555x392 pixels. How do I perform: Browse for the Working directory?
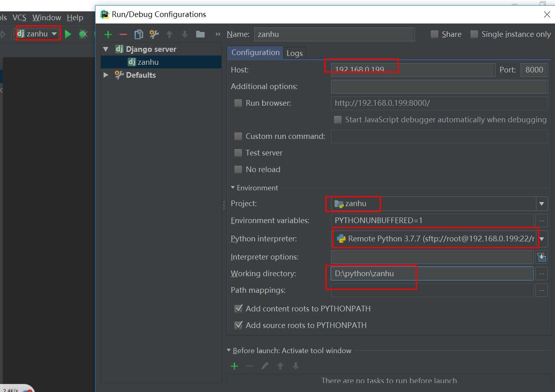(542, 274)
